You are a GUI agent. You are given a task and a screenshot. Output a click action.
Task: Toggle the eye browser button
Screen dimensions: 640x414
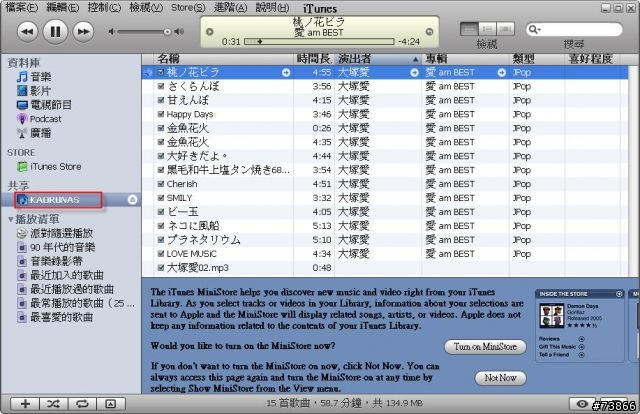pyautogui.click(x=582, y=404)
